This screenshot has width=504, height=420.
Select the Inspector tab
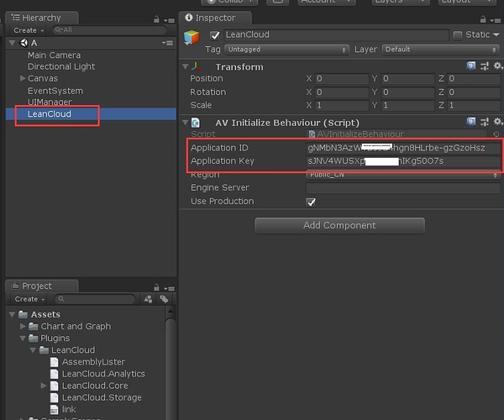click(215, 18)
